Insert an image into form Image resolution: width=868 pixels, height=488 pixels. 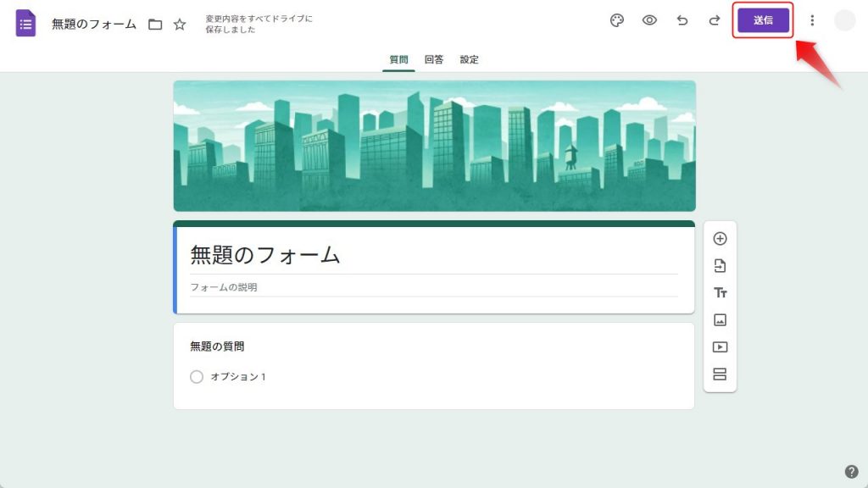[720, 319]
